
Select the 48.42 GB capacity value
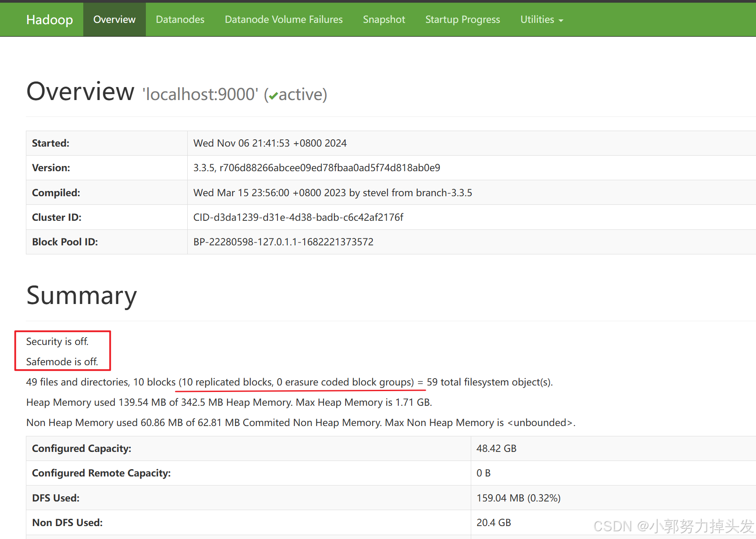click(496, 448)
